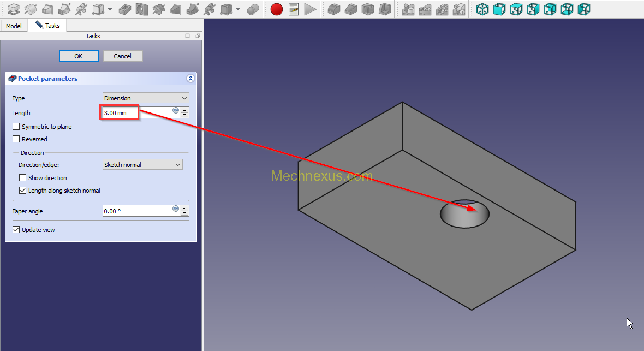Confirm pocket with OK button
This screenshot has height=351, width=644.
coord(79,56)
